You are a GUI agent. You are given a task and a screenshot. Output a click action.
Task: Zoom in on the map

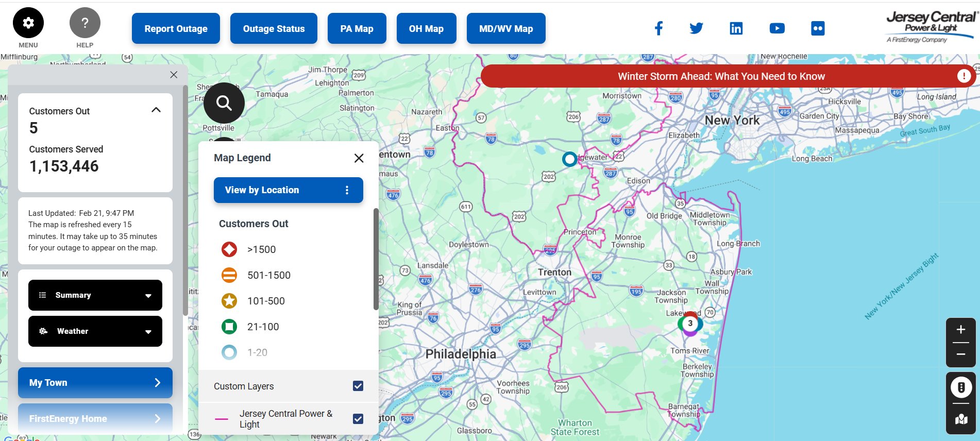pyautogui.click(x=961, y=330)
